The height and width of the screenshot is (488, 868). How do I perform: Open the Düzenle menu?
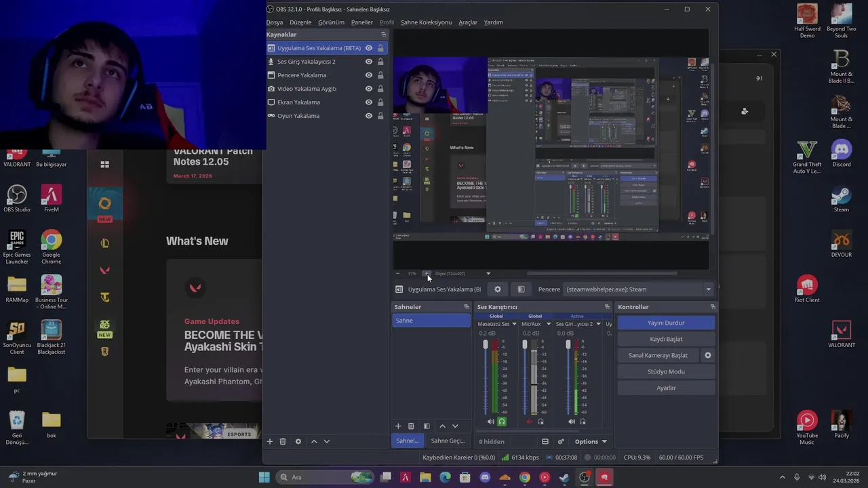(300, 22)
